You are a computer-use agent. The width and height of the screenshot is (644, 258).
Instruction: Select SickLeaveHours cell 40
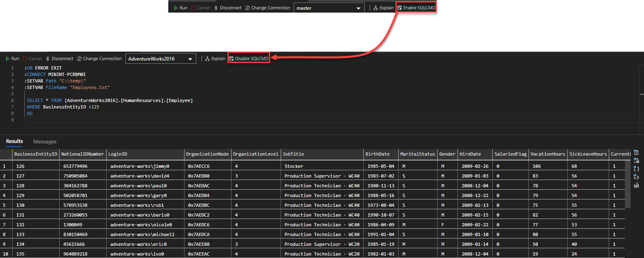[588, 244]
